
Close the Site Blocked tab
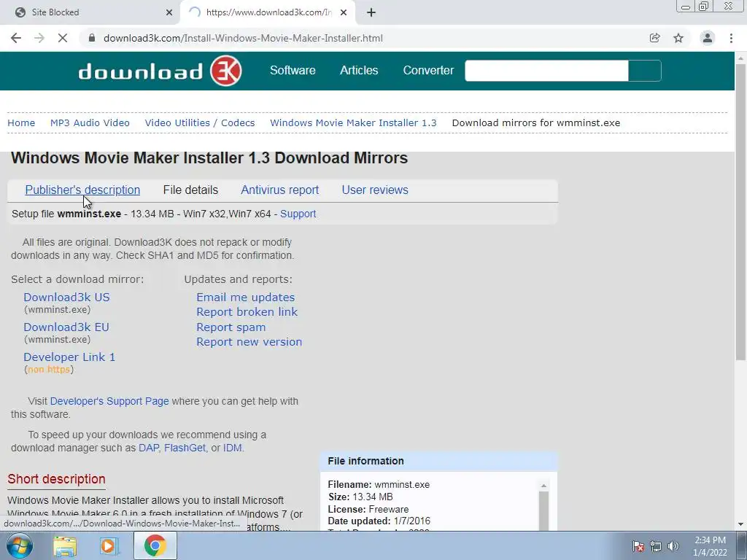point(169,12)
